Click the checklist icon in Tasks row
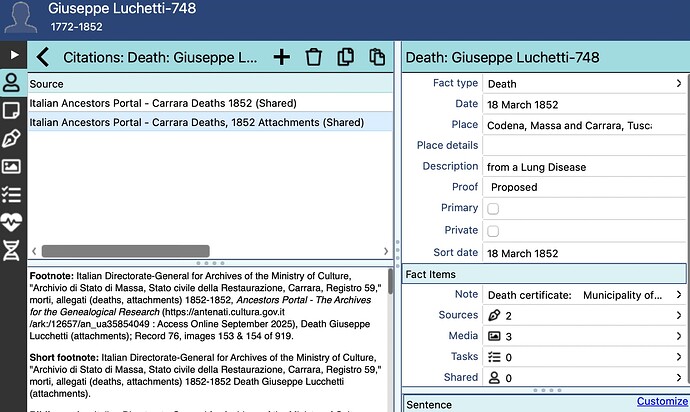The height and width of the screenshot is (412, 690). [494, 357]
